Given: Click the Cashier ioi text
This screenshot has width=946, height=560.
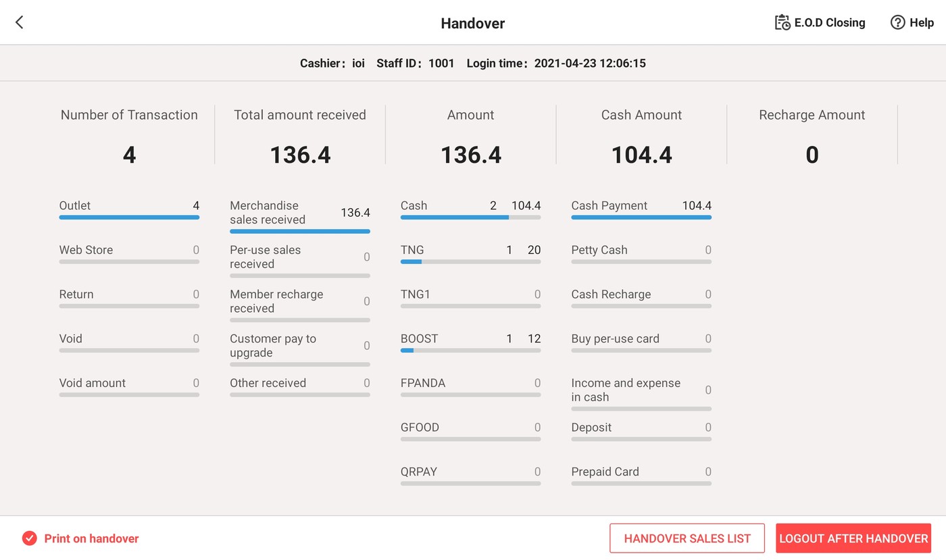Looking at the screenshot, I should 332,63.
